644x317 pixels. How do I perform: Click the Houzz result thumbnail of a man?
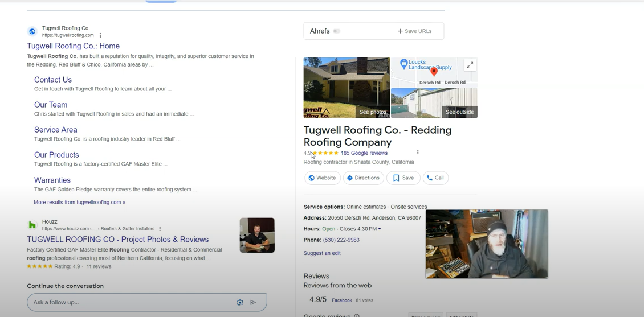pyautogui.click(x=257, y=235)
